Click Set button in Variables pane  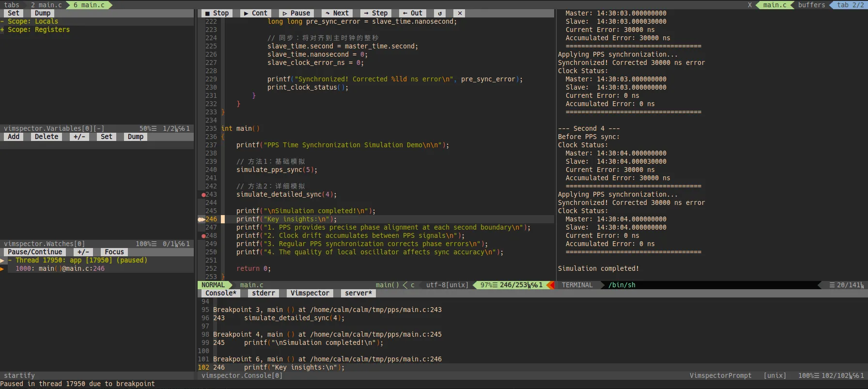click(14, 13)
